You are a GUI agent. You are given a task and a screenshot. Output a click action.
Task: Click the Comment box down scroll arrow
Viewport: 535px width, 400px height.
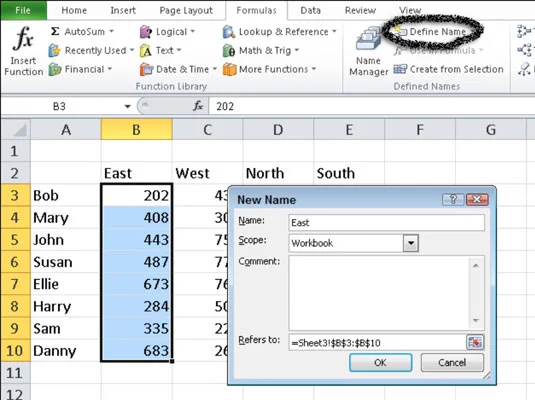[476, 320]
